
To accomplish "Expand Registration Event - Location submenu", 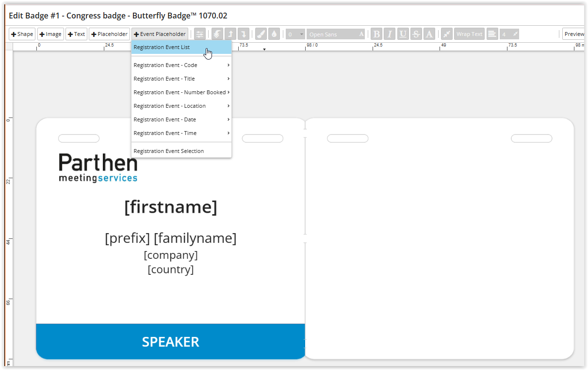I will pos(181,106).
